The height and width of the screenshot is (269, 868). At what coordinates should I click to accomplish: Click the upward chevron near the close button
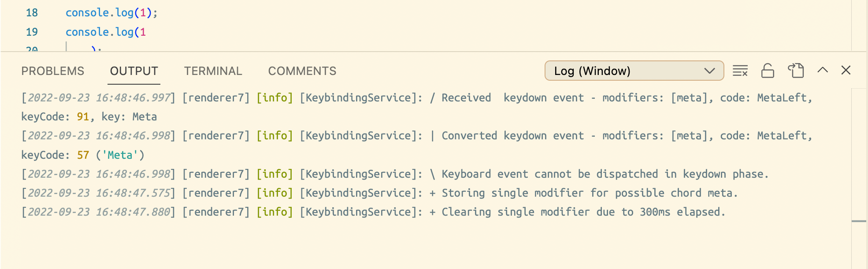pyautogui.click(x=822, y=71)
